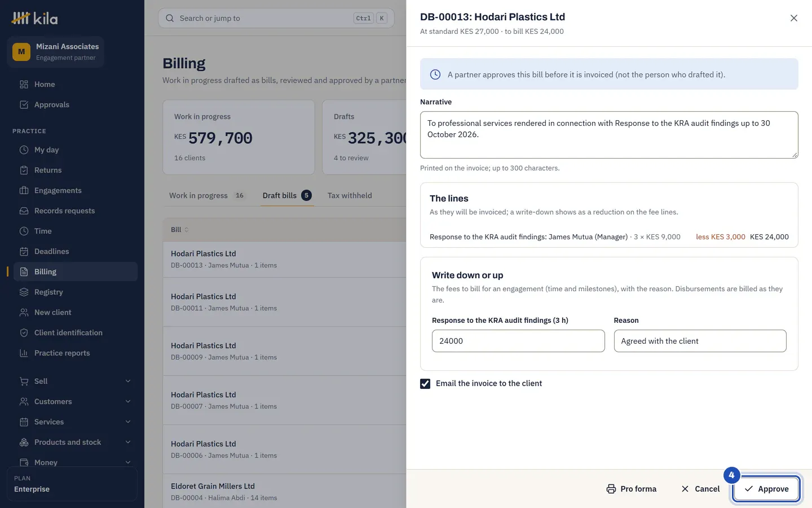Click the Enterprise plan box
This screenshot has width=812, height=508.
tap(72, 484)
